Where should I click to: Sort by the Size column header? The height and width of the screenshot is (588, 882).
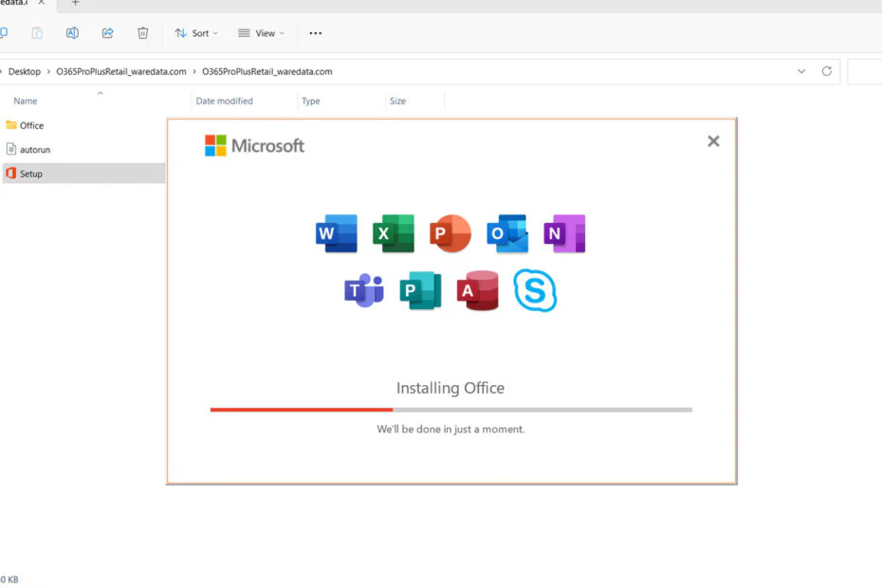pyautogui.click(x=397, y=101)
